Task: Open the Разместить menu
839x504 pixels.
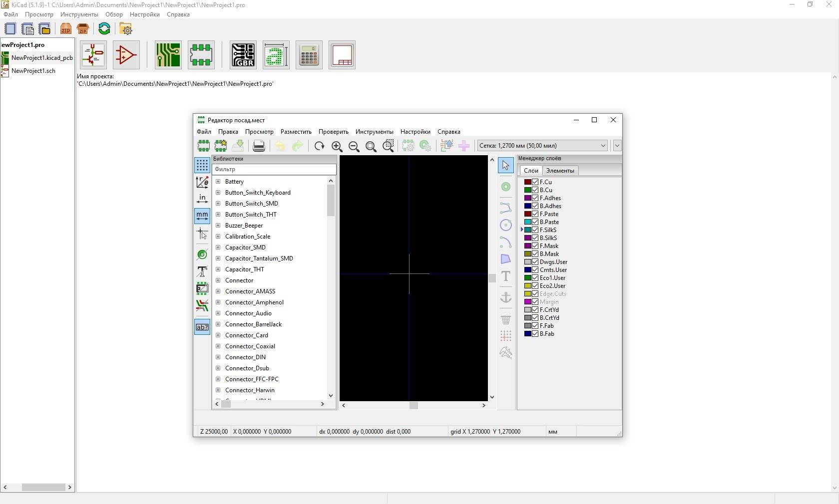Action: pos(296,132)
